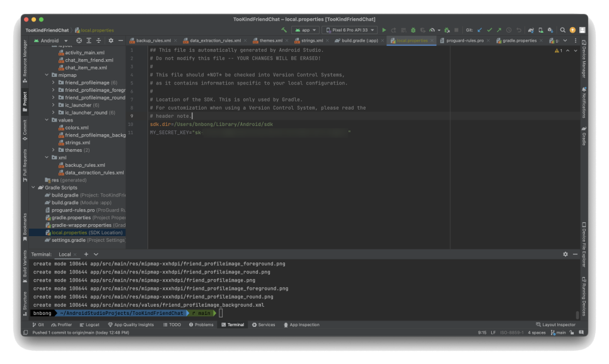Run the app with the green play button

pos(384,30)
